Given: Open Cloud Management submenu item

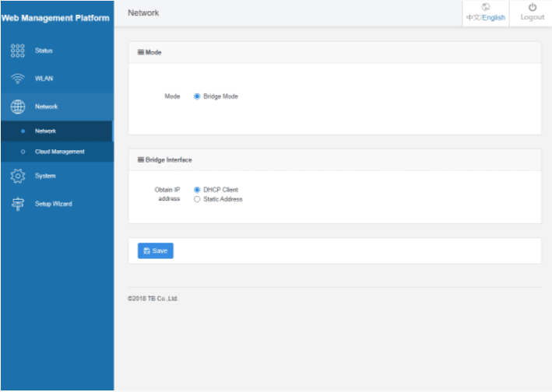Looking at the screenshot, I should coord(59,152).
